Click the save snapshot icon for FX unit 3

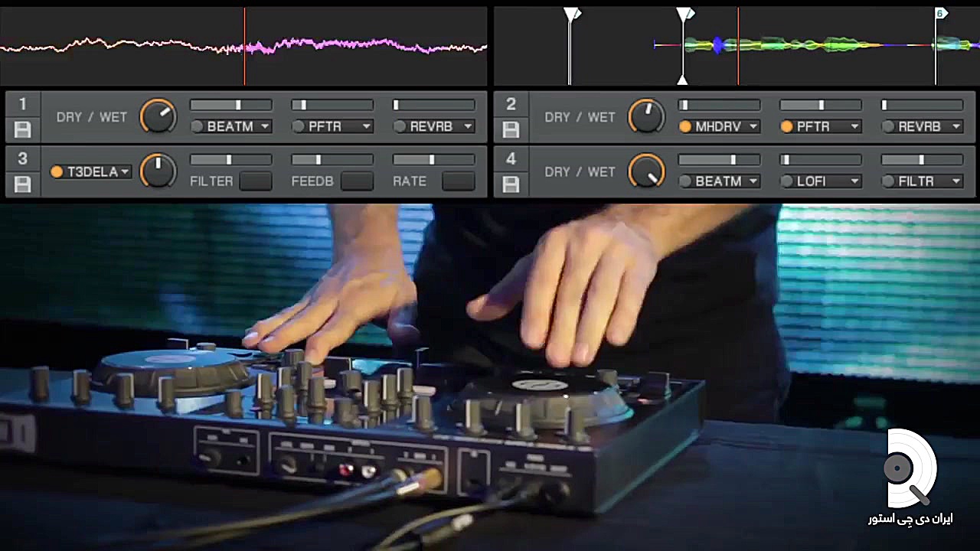[22, 184]
